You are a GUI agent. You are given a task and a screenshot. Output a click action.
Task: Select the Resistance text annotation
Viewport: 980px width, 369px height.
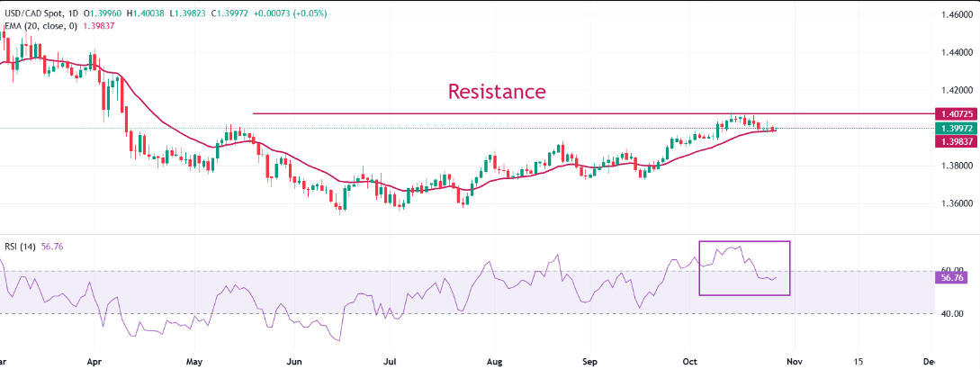[x=497, y=91]
